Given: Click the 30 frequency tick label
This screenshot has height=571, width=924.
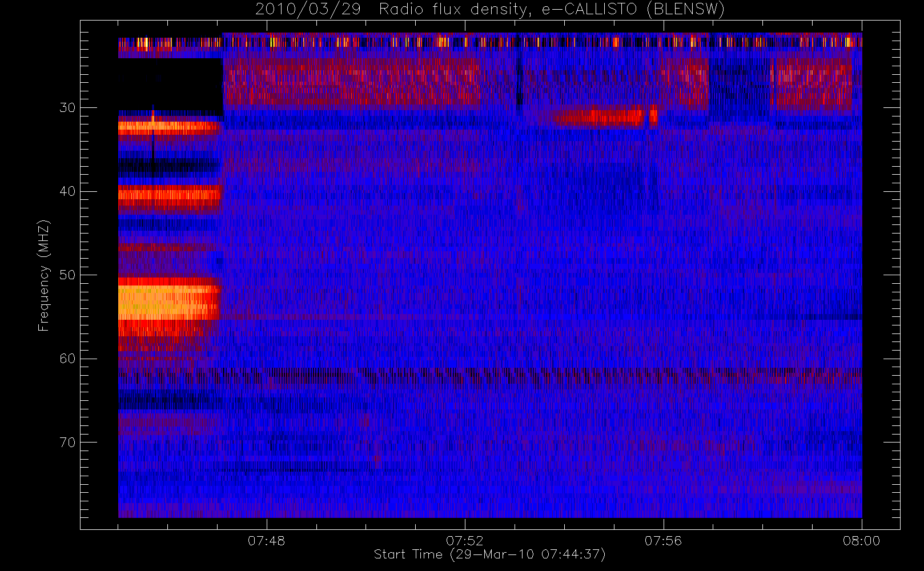Looking at the screenshot, I should click(67, 108).
